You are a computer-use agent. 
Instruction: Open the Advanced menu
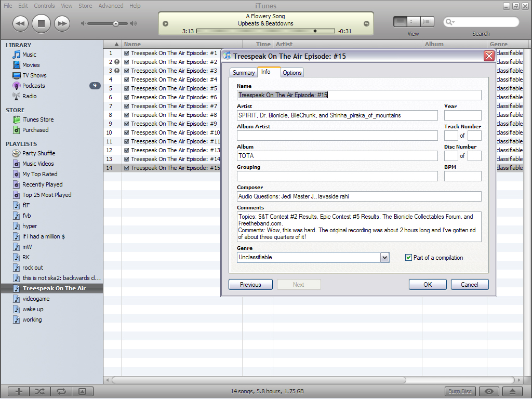(x=111, y=6)
